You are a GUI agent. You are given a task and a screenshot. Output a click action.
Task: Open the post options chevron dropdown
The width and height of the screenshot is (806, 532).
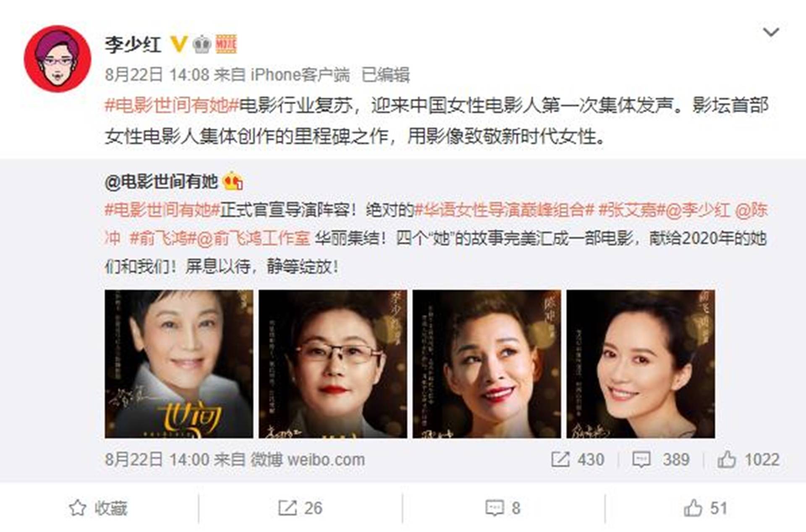pyautogui.click(x=771, y=32)
